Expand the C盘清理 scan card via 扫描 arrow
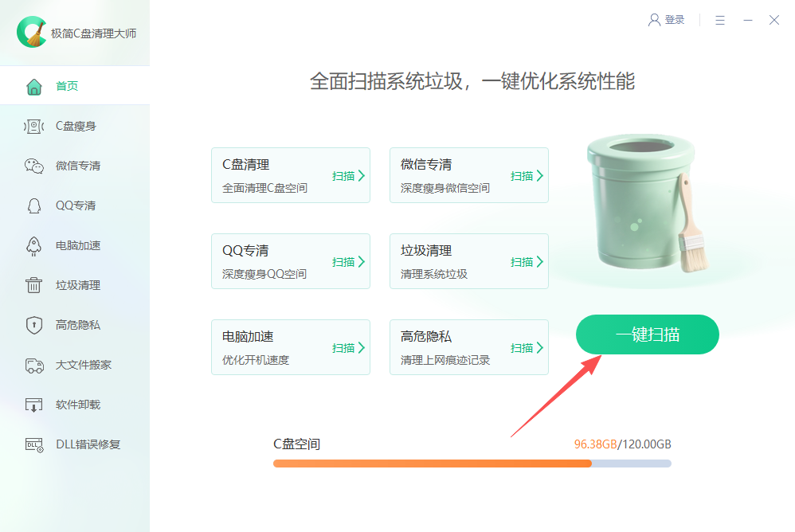The image size is (795, 532). 347,175
